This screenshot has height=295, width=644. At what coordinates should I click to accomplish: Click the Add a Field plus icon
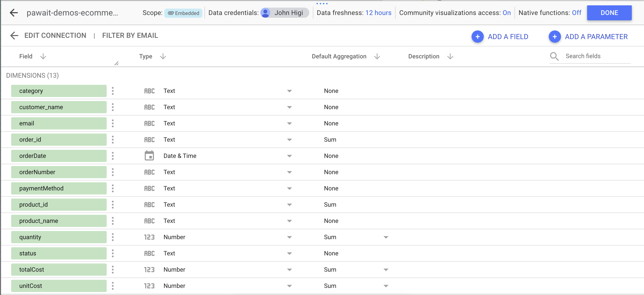pos(477,37)
